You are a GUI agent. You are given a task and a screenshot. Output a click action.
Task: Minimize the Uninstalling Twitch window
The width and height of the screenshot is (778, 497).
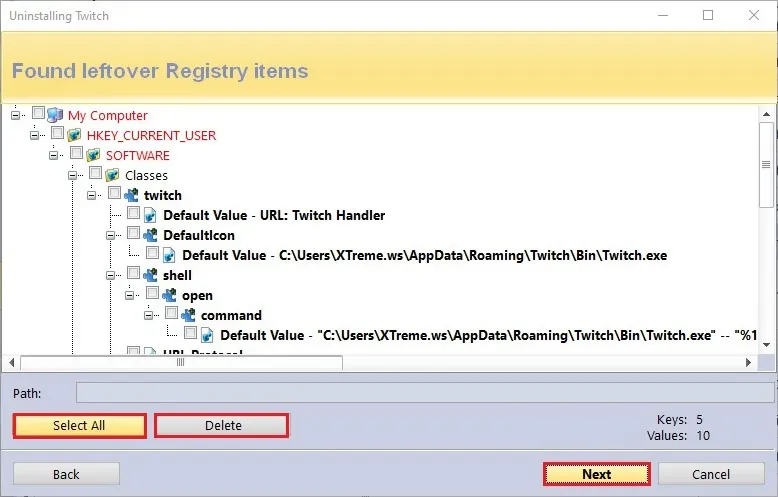(663, 15)
